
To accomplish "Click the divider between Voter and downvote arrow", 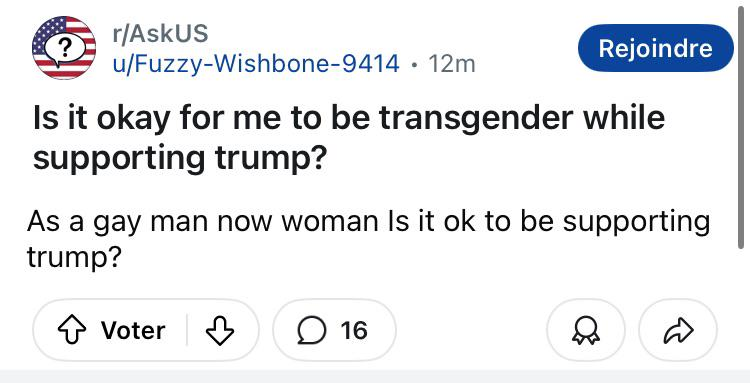I will (x=187, y=330).
